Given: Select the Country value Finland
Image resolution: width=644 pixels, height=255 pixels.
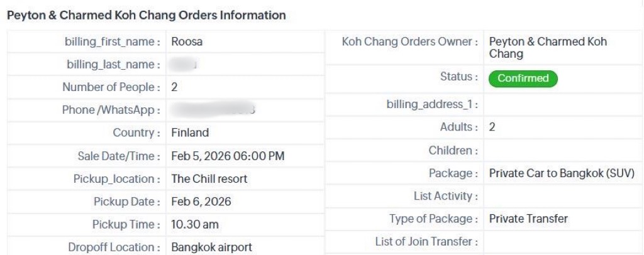Looking at the screenshot, I should coord(190,133).
